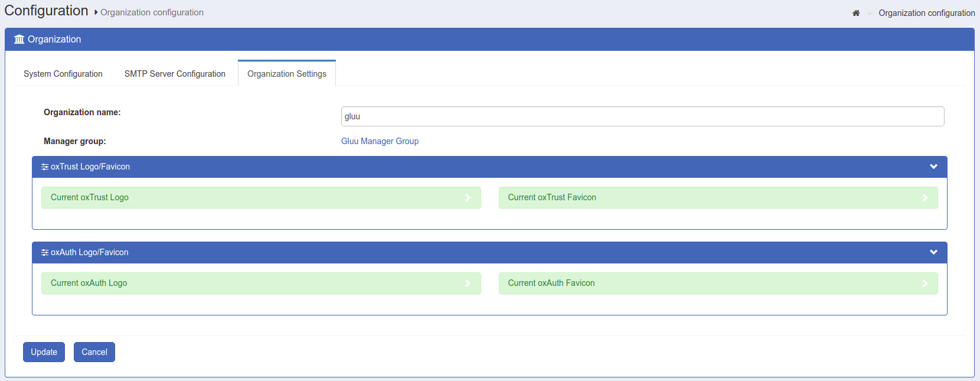Click arrow icon on Current oxAuth Logo
The image size is (980, 381).
468,284
